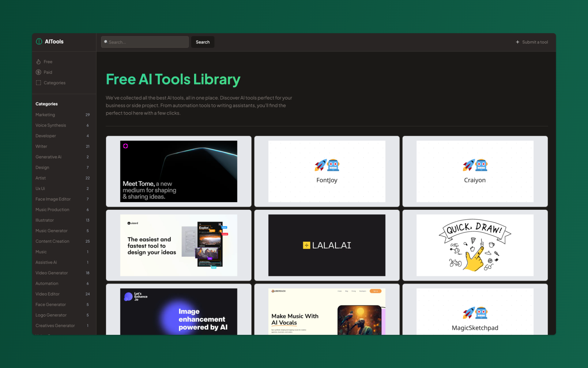Click the rocket-robot icon on the FontJoy card
The width and height of the screenshot is (588, 368).
[326, 165]
